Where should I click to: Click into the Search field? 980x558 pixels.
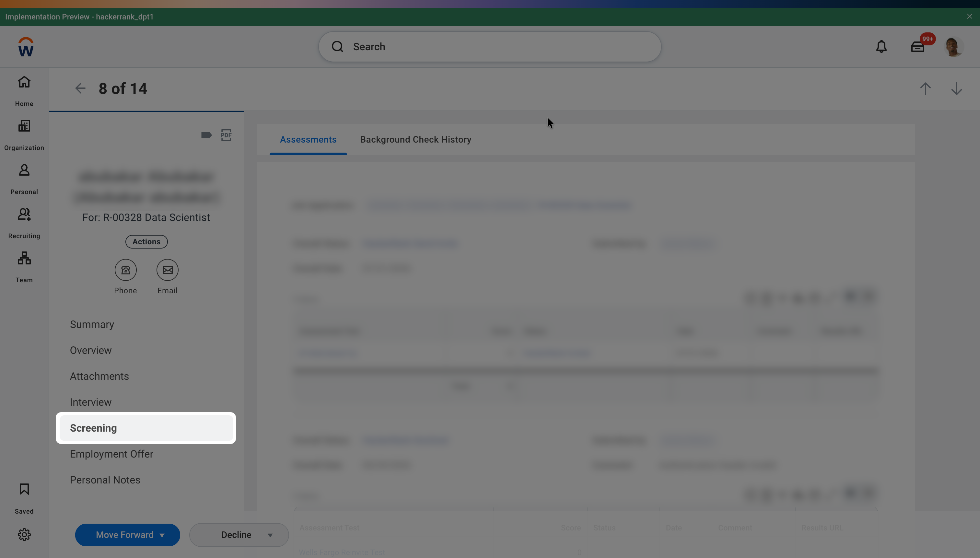pos(489,46)
